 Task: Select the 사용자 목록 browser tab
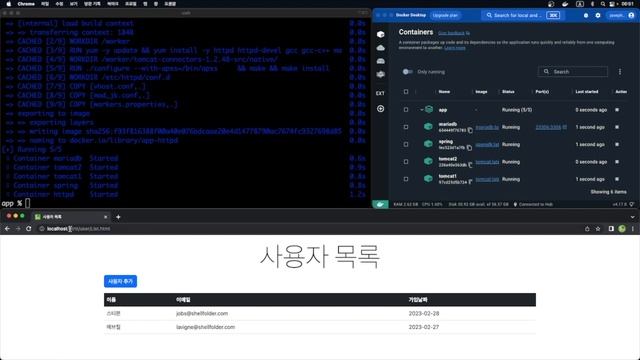[70, 217]
